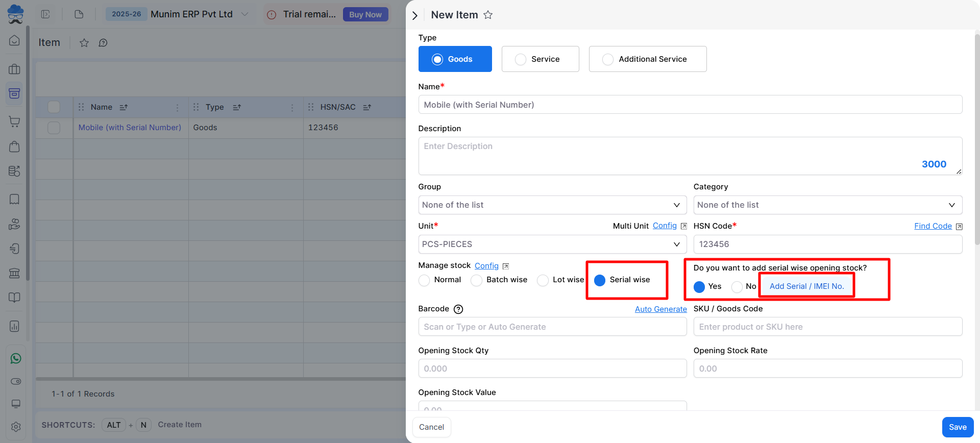This screenshot has width=980, height=443.
Task: Click into the Opening Stock Qty field
Action: click(552, 368)
